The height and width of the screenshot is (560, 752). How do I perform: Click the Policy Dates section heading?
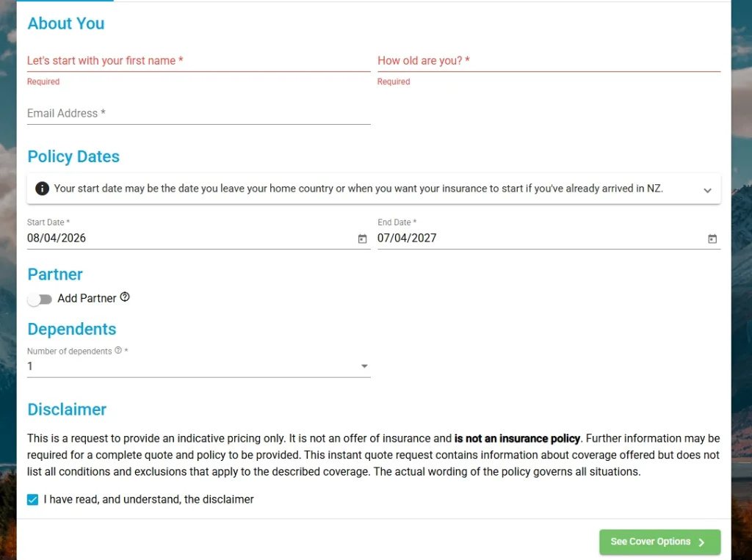73,156
